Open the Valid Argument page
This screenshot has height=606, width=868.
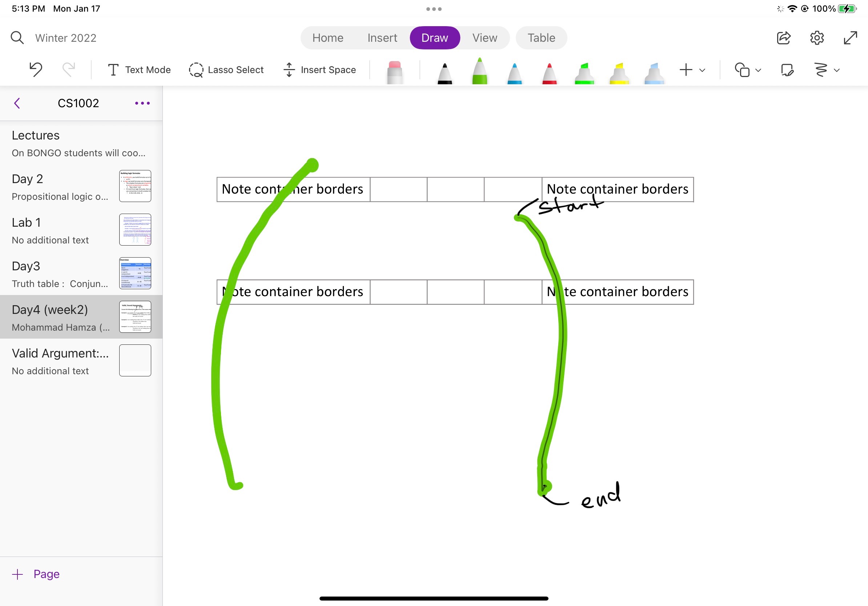tap(81, 361)
